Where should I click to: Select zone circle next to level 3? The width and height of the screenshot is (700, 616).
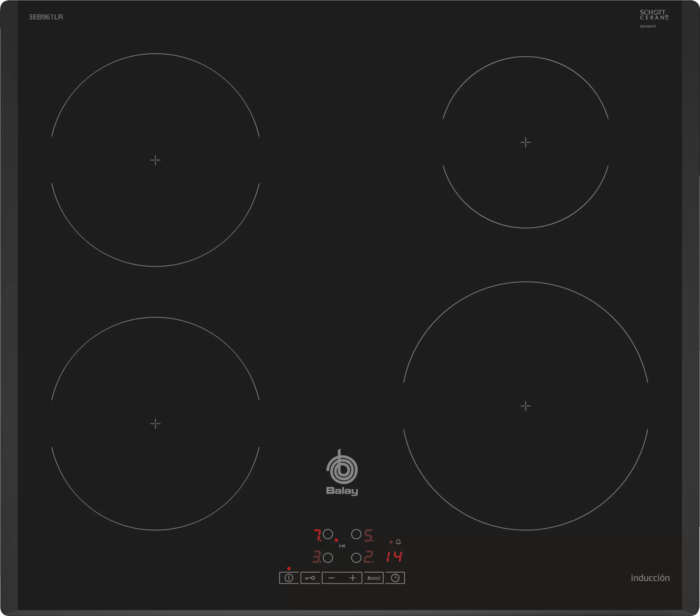[328, 558]
